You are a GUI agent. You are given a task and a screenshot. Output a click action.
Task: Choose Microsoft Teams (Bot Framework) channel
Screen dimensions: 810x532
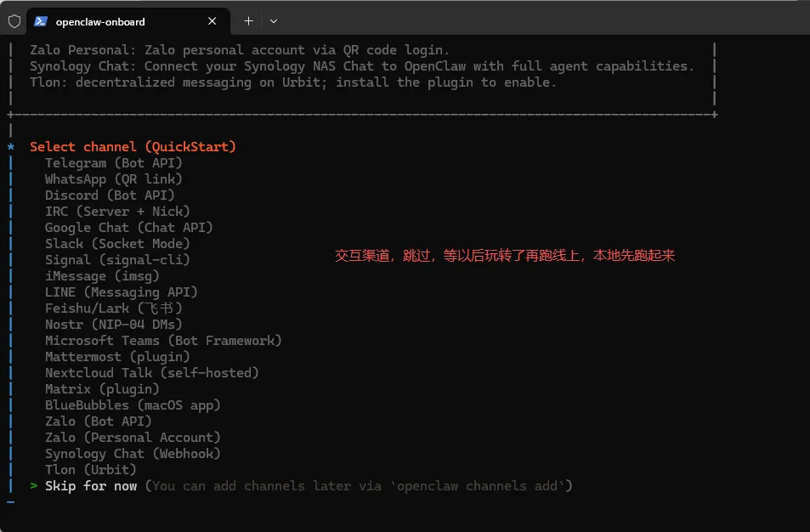pyautogui.click(x=163, y=341)
